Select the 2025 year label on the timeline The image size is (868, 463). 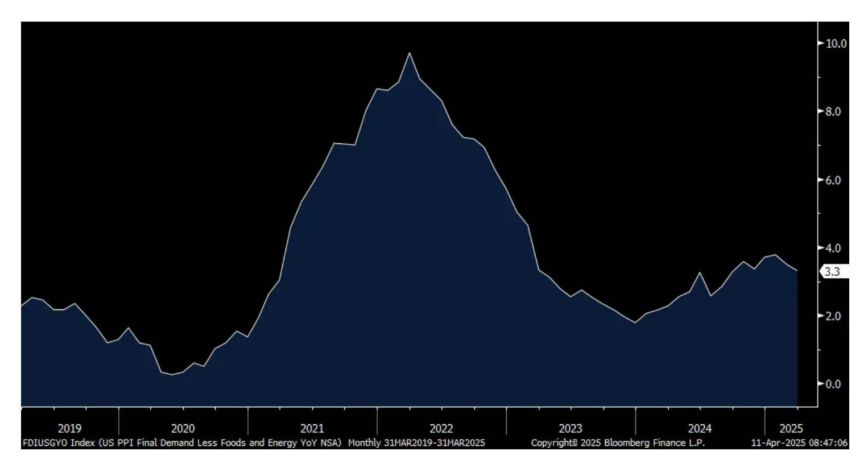(x=791, y=428)
